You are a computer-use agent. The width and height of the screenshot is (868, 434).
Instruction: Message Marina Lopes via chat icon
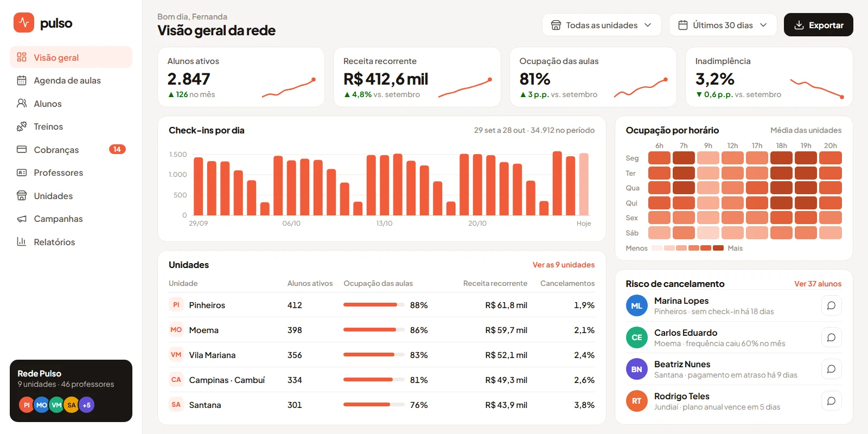(x=831, y=305)
